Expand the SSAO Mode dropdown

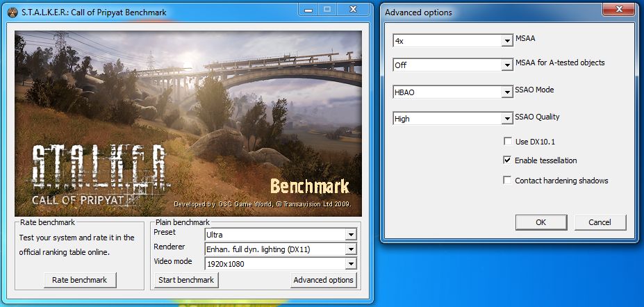pos(453,92)
